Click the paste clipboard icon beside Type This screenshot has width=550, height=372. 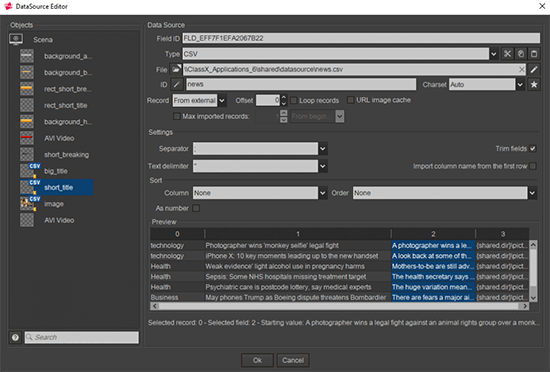pos(534,54)
